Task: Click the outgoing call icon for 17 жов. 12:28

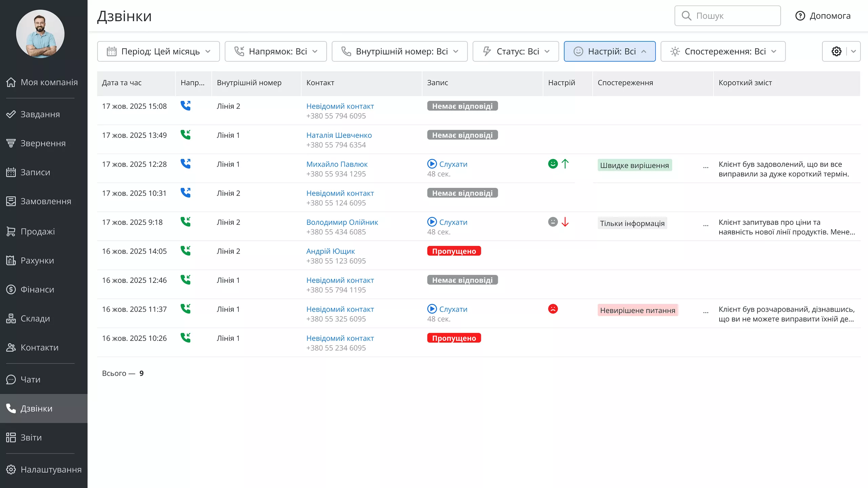Action: 185,164
